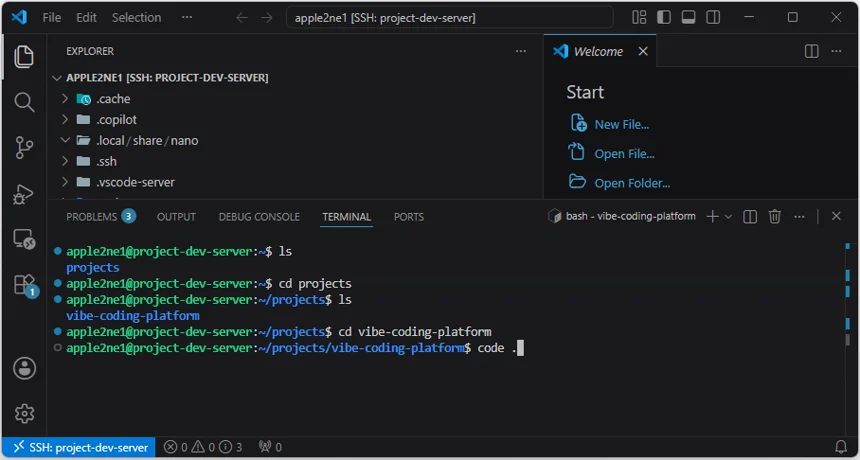Split the terminal
The width and height of the screenshot is (860, 460).
click(x=750, y=217)
